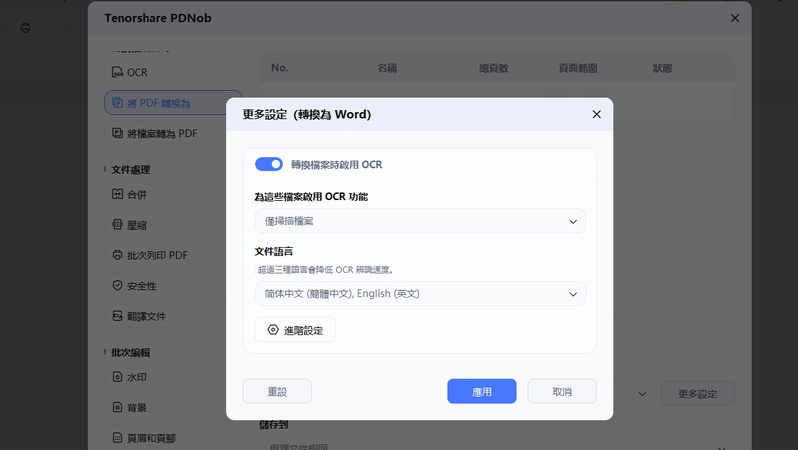Click the 水印 watermark icon
This screenshot has height=450, width=798.
pyautogui.click(x=117, y=377)
